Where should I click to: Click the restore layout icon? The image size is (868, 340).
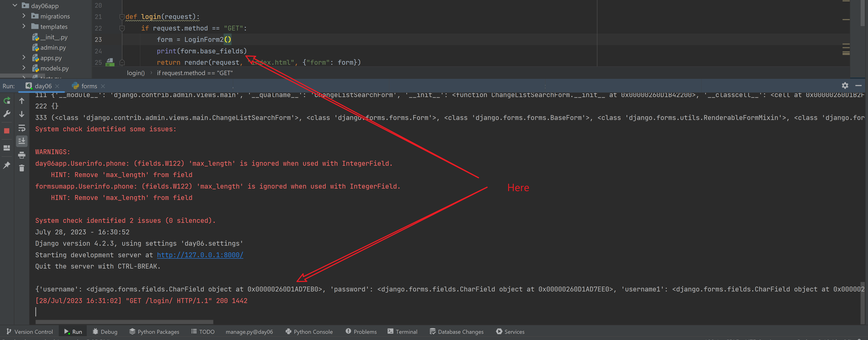click(7, 148)
